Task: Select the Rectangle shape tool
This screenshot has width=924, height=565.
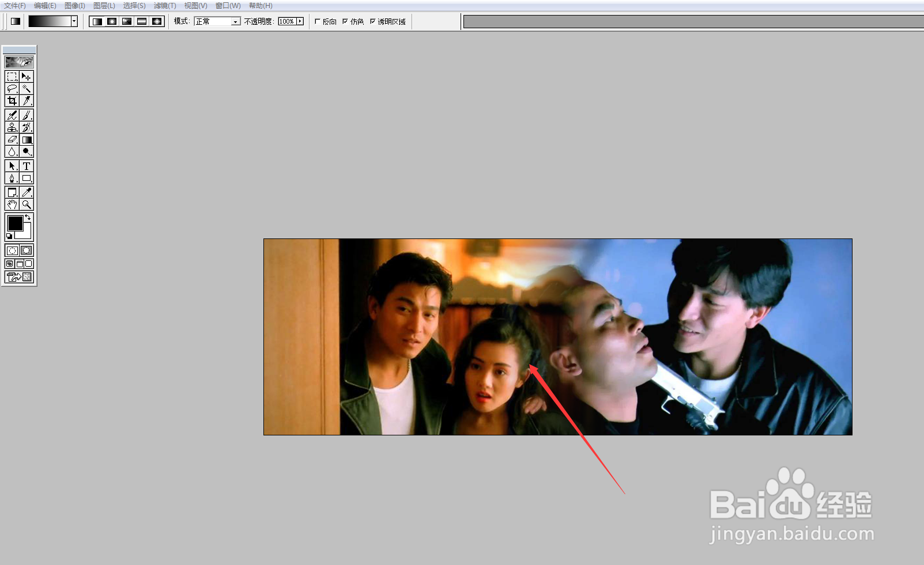Action: 27,178
